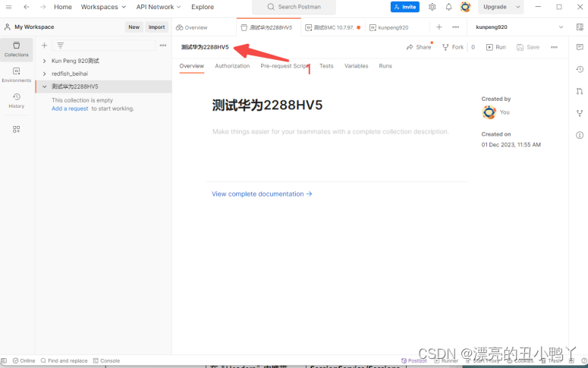Open collection info icon right sidebar
The image size is (588, 368).
coord(580,135)
